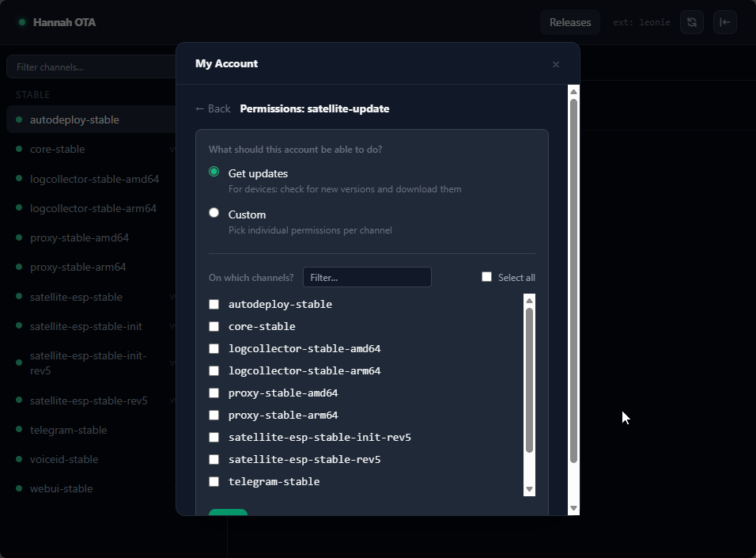Click the Filter channels sidebar field
This screenshot has height=558, width=756.
[92, 66]
